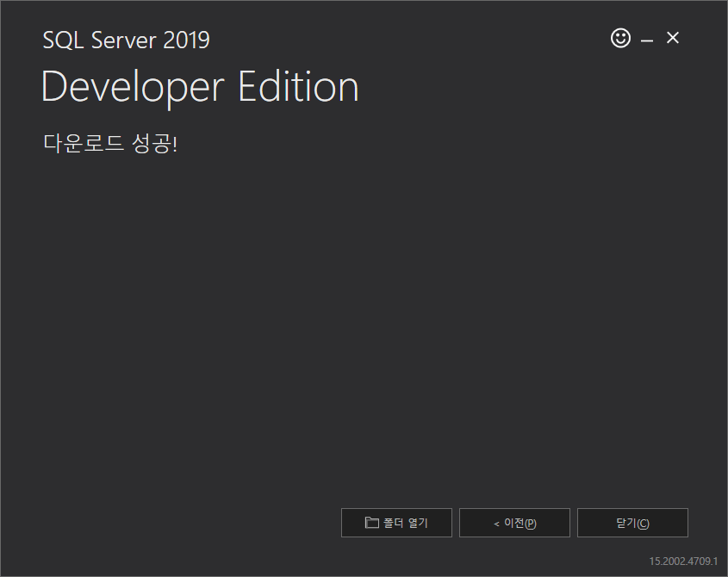
Task: Click the SQL Server 2019 title text
Action: coord(127,40)
